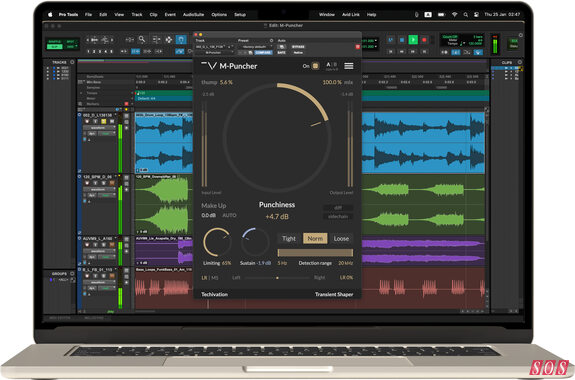575x380 pixels.
Task: Click the large Punchiness dial
Action: [x=277, y=138]
